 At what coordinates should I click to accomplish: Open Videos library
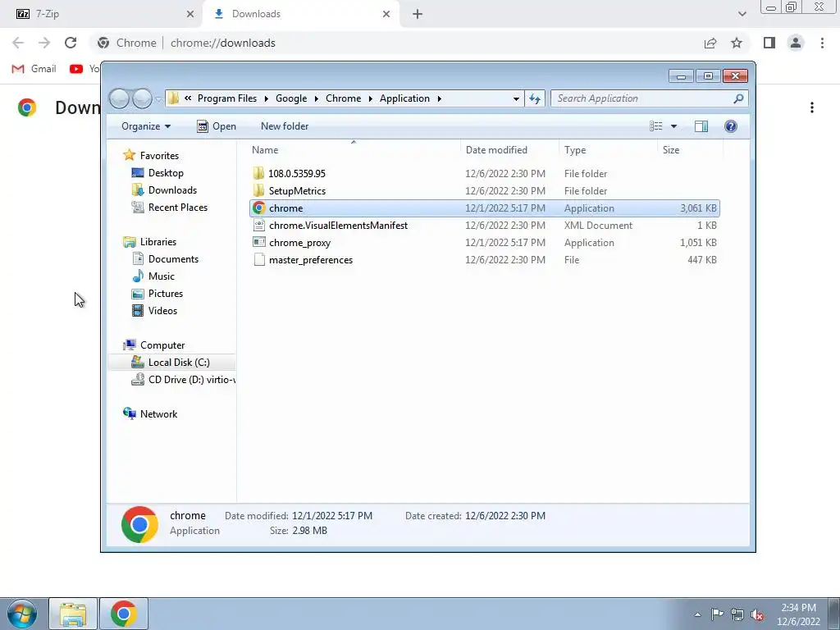pos(162,311)
